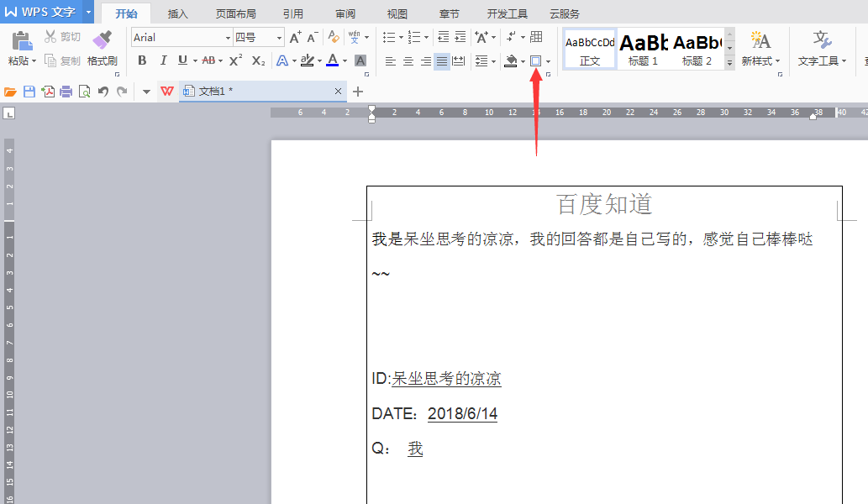
Task: Center align the paragraph
Action: [408, 60]
